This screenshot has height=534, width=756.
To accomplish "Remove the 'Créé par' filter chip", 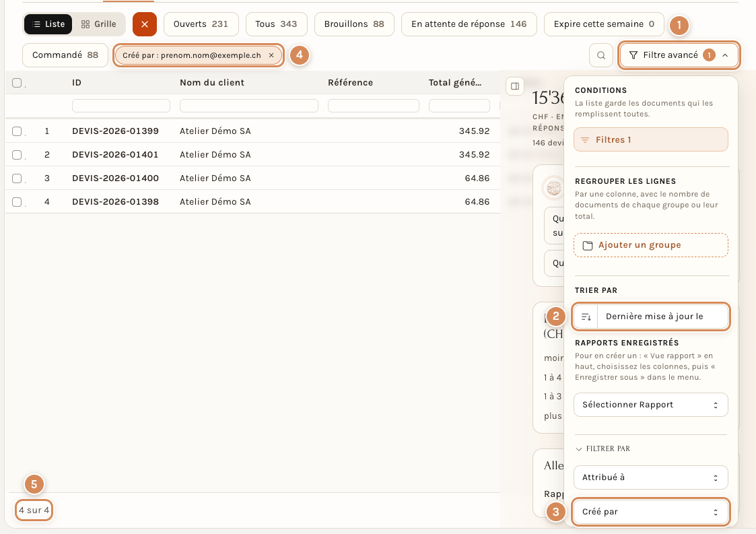I will [271, 55].
